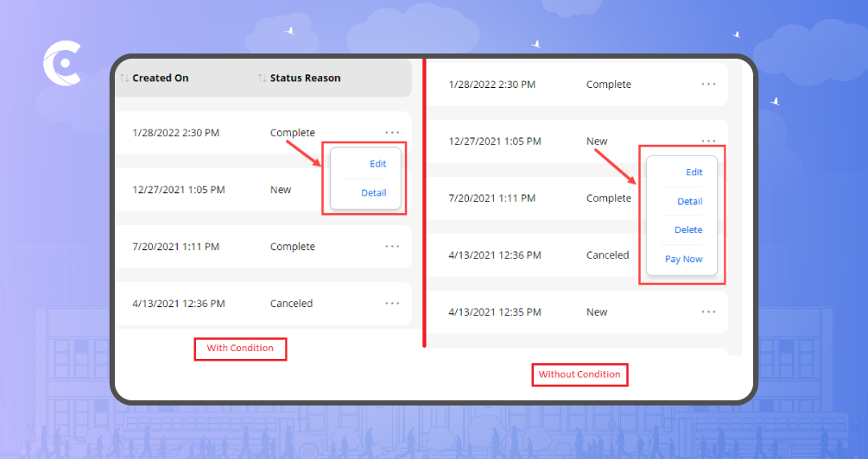
Task: Choose Edit in the two-item left menu
Action: 377,164
